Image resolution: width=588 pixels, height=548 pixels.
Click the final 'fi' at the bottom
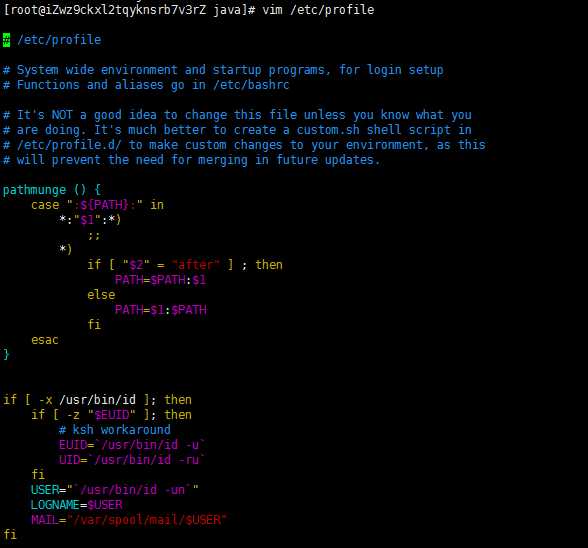click(10, 534)
